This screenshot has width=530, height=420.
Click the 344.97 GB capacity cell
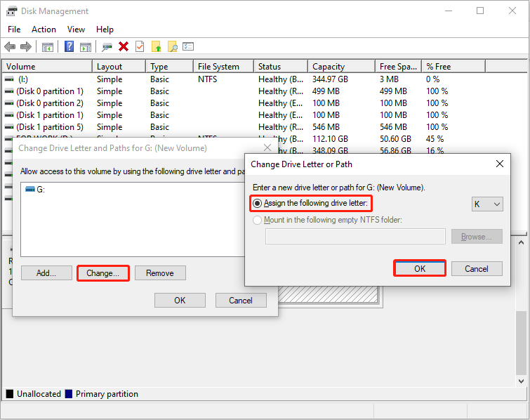[x=330, y=79]
